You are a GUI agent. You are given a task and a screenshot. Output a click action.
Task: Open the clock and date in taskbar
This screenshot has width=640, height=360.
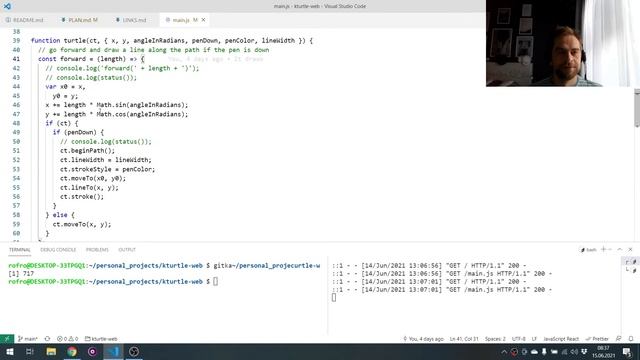(604, 351)
